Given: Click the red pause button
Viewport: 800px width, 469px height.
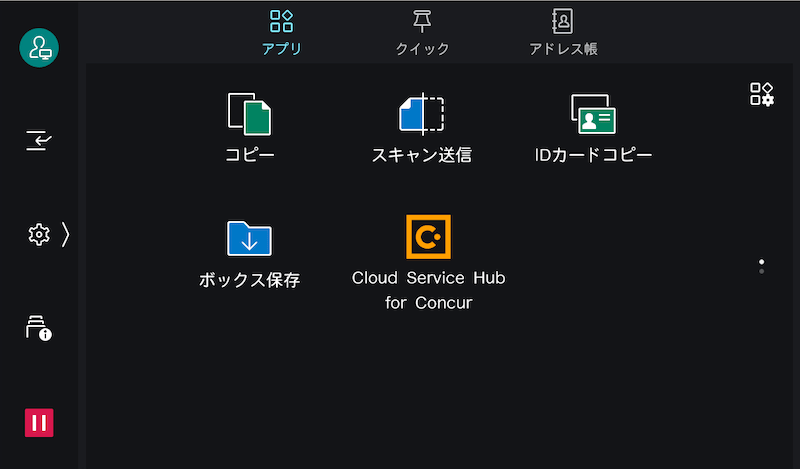Looking at the screenshot, I should [39, 423].
